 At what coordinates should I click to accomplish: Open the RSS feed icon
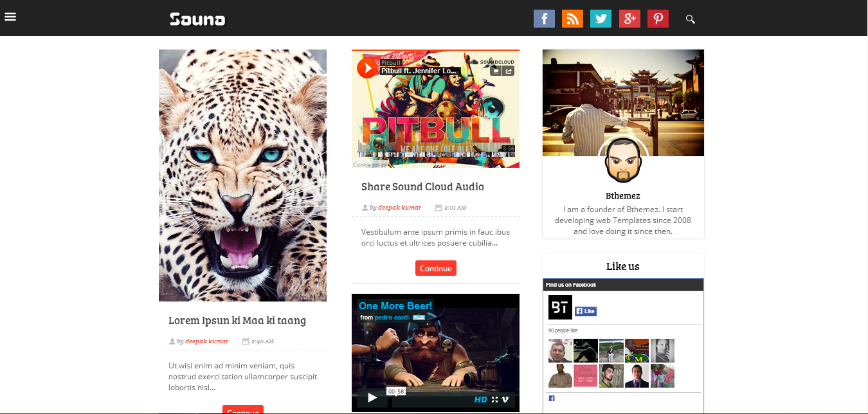click(x=572, y=19)
